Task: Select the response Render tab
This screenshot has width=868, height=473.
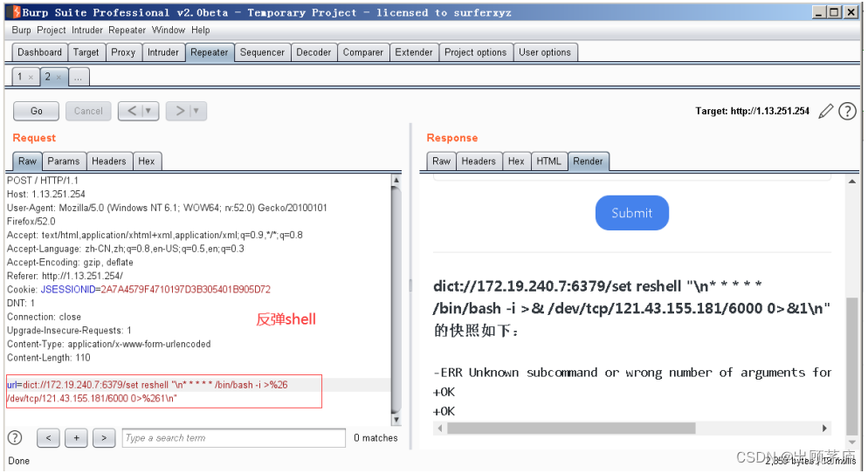Action: tap(588, 161)
